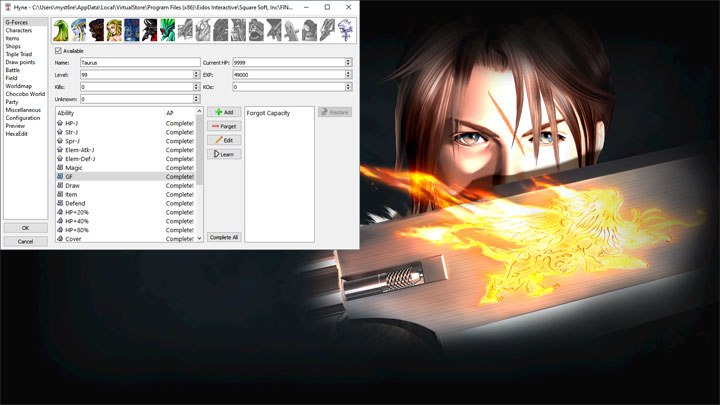This screenshot has width=720, height=405.
Task: Go to the Worldmap section
Action: 25,86
